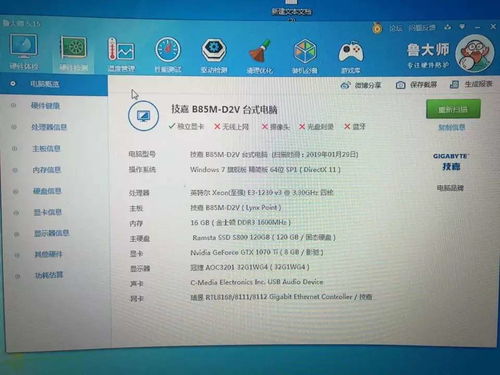This screenshot has width=500, height=375.
Task: Launch the 性能测试 speedometer gauge icon
Action: (168, 55)
